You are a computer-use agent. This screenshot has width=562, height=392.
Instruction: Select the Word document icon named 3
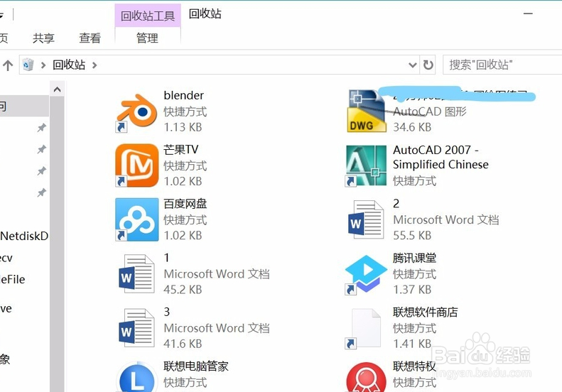pyautogui.click(x=136, y=328)
